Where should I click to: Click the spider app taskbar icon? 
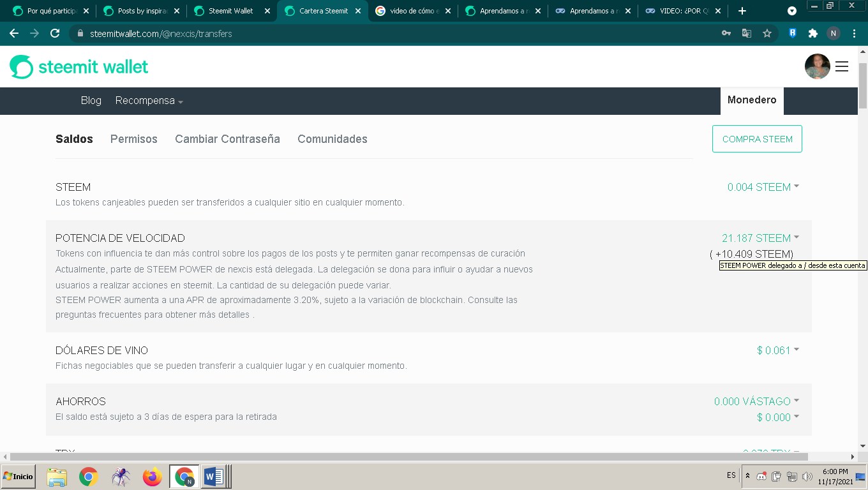[121, 477]
